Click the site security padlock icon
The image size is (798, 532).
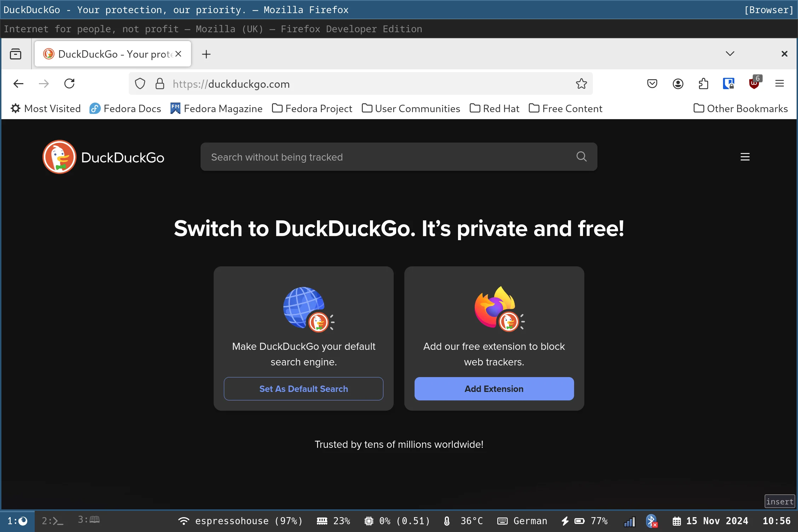[x=160, y=84]
